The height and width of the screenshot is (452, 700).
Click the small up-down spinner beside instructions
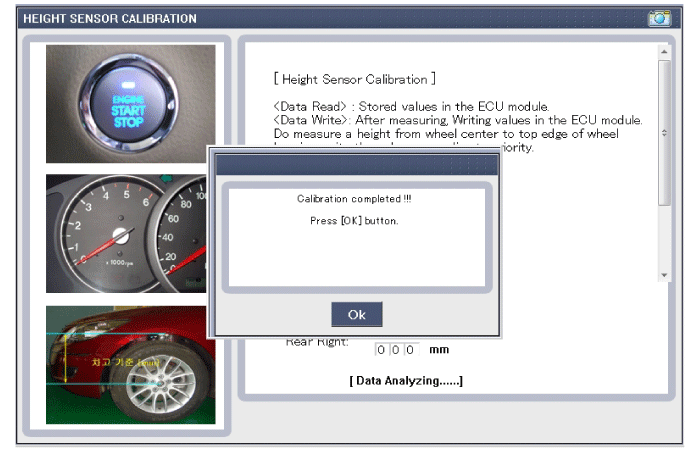664,133
